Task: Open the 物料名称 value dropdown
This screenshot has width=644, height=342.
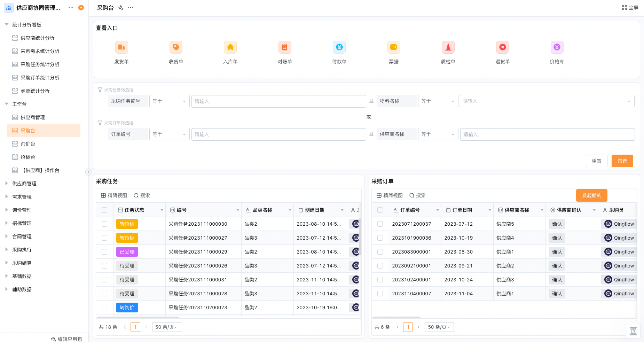Action: pyautogui.click(x=547, y=101)
